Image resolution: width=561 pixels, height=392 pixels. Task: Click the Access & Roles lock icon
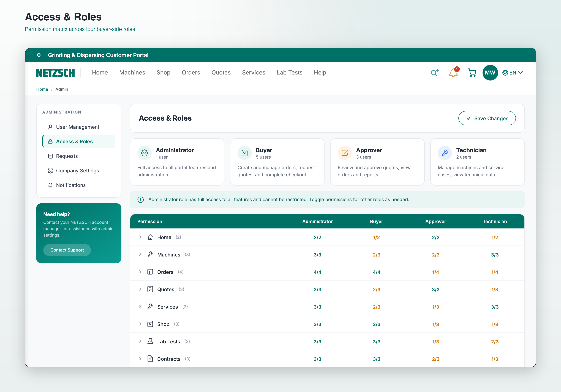[50, 142]
